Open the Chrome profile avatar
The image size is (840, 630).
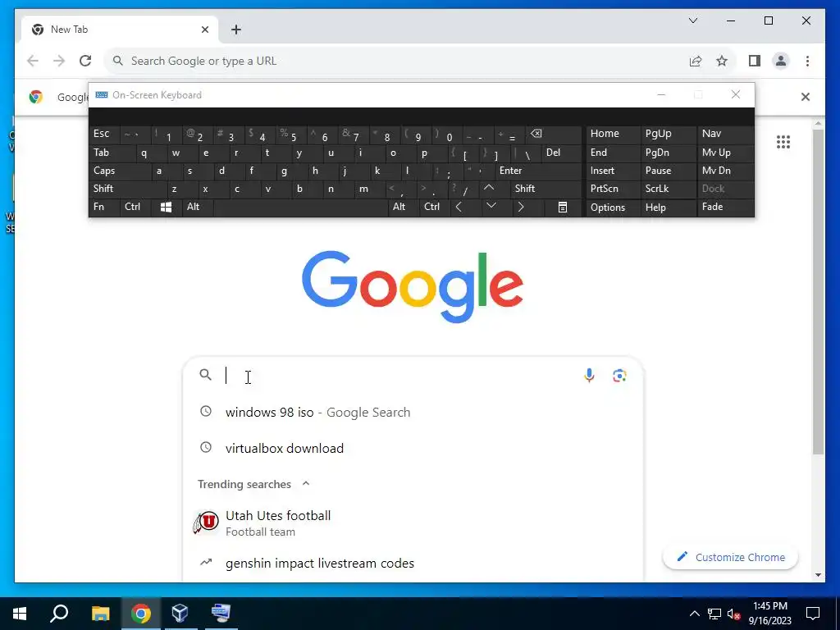click(781, 61)
